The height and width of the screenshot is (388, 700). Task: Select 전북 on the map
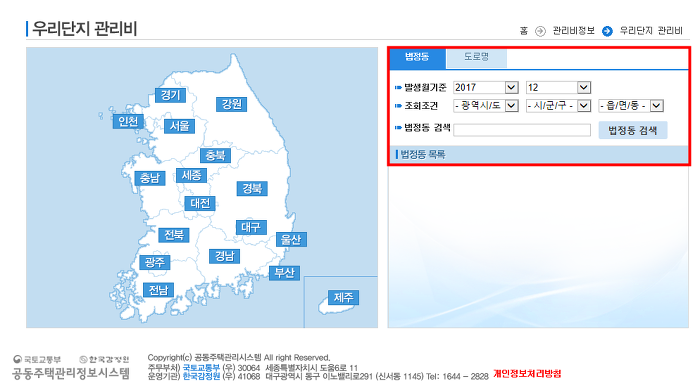pos(174,235)
